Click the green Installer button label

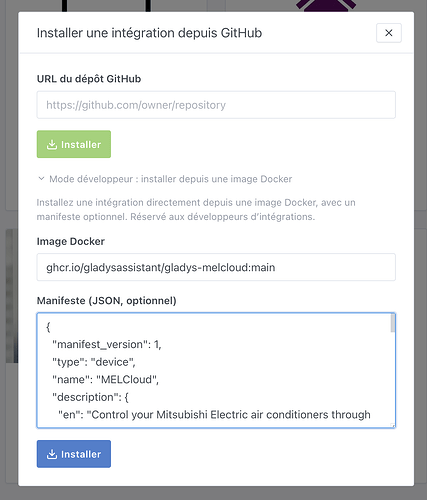click(81, 145)
